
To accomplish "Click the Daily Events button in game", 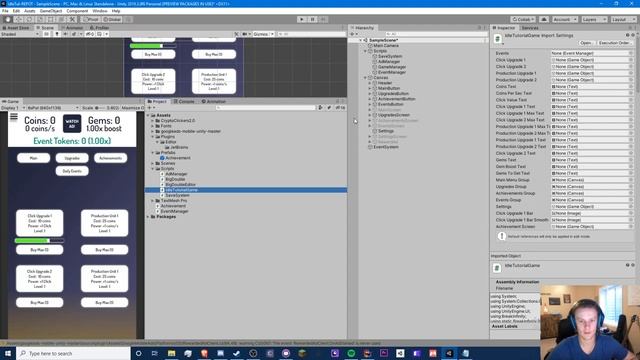I will pos(72,171).
